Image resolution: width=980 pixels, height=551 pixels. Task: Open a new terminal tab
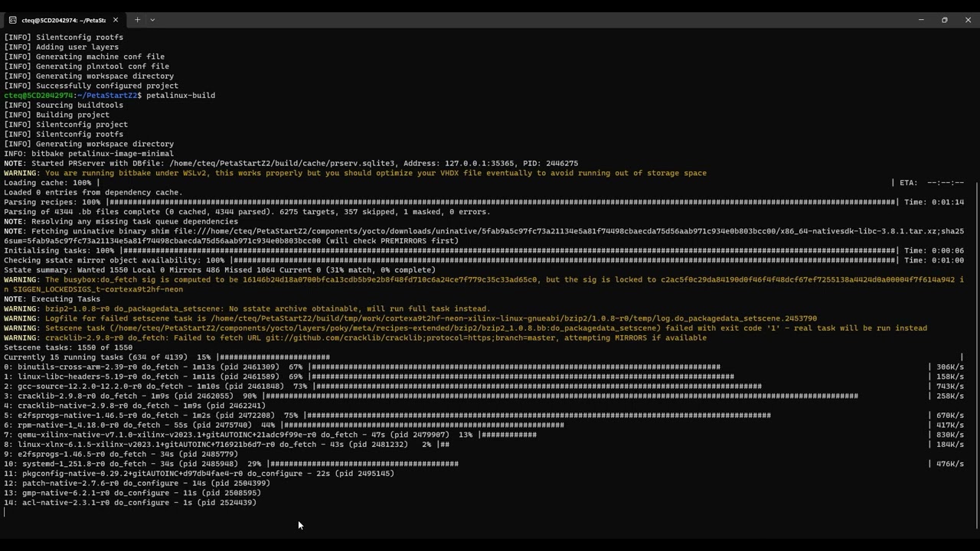(137, 20)
